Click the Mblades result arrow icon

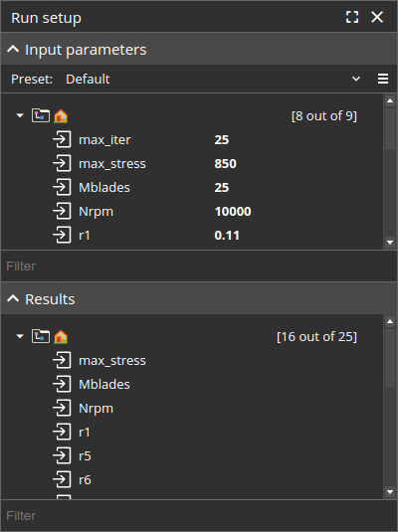pyautogui.click(x=62, y=385)
